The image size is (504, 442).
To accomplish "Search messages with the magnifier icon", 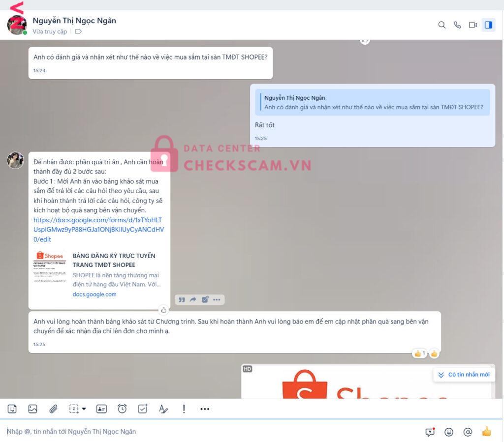I will tap(441, 25).
